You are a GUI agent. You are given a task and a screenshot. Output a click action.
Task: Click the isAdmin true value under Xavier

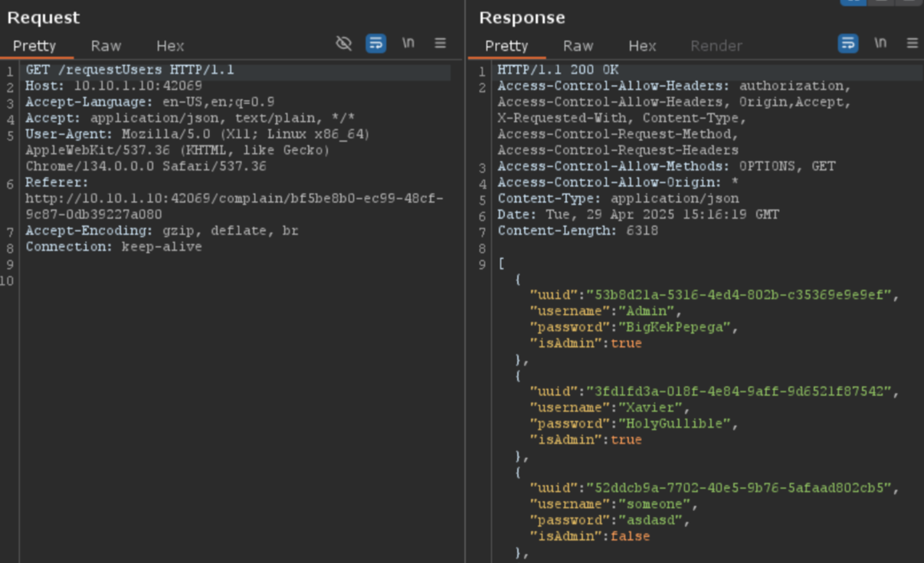point(626,440)
